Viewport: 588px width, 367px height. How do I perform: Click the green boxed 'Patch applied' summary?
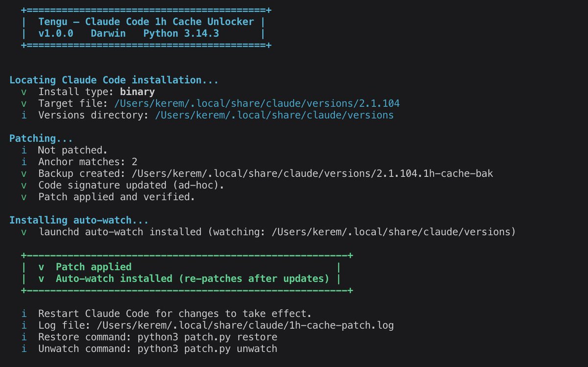click(94, 267)
